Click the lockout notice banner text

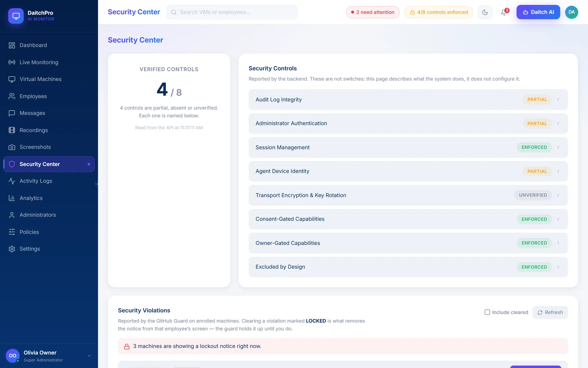pyautogui.click(x=197, y=346)
